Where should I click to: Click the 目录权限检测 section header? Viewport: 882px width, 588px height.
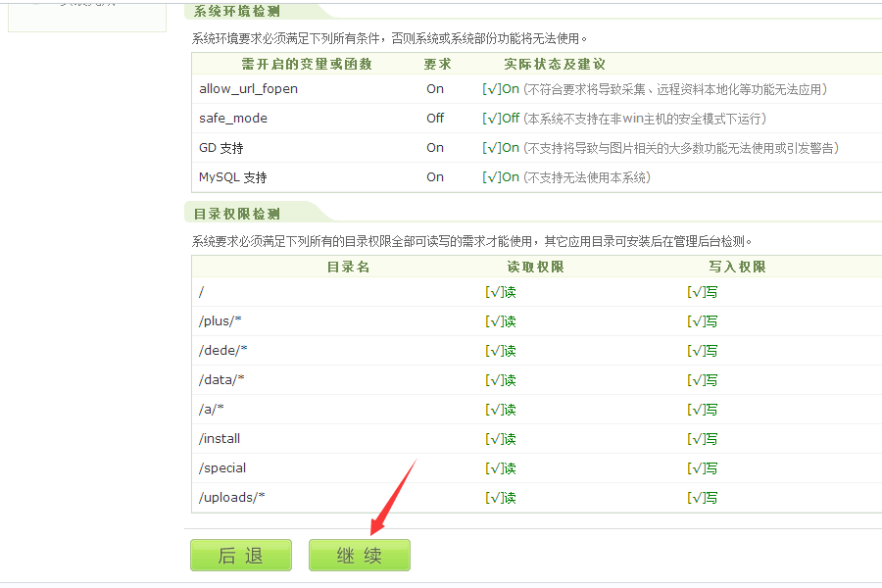(x=237, y=214)
